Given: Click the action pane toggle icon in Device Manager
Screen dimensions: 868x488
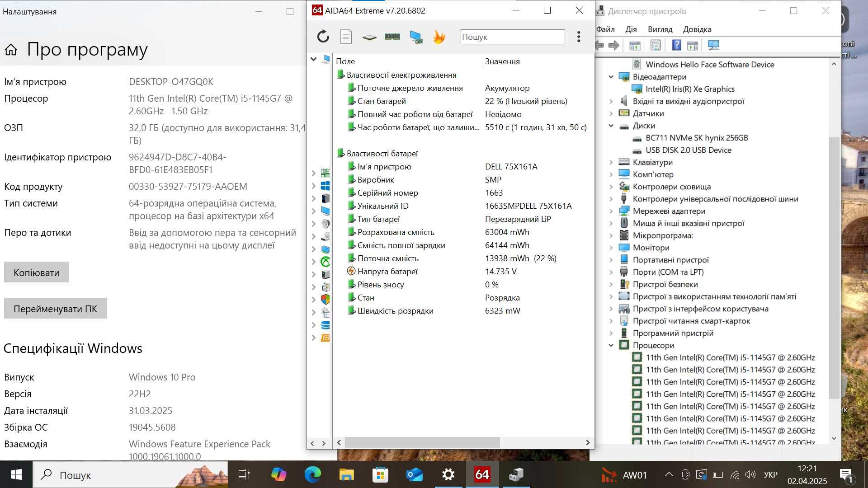Looking at the screenshot, I should [x=693, y=45].
